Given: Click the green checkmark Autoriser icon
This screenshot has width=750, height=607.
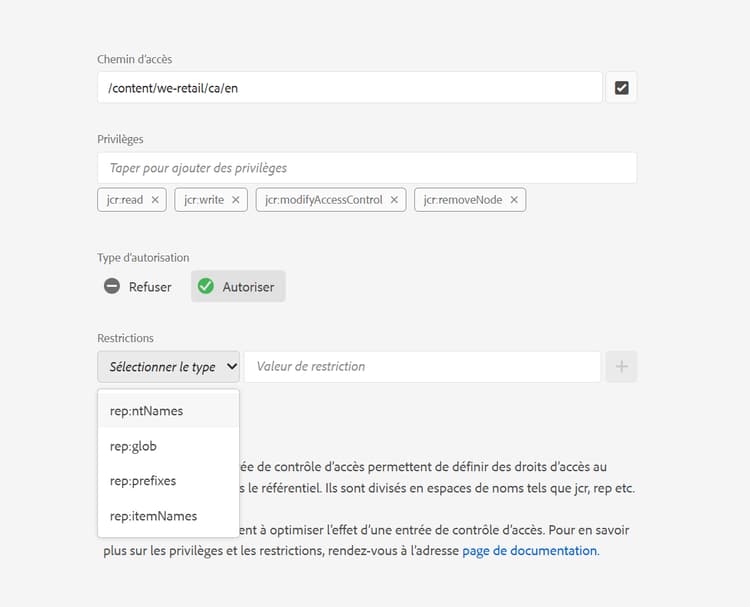Looking at the screenshot, I should tap(206, 287).
